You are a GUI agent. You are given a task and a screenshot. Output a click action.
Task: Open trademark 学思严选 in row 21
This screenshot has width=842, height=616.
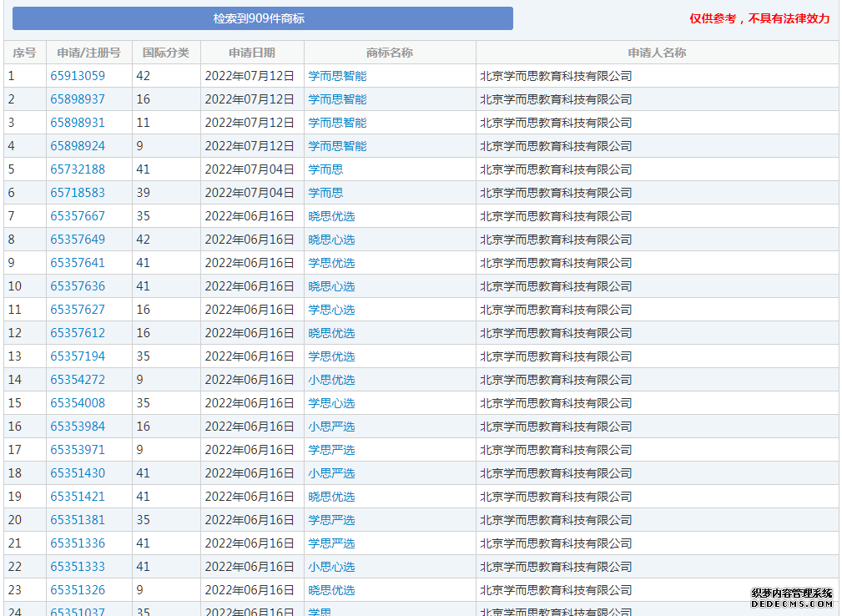(x=331, y=543)
